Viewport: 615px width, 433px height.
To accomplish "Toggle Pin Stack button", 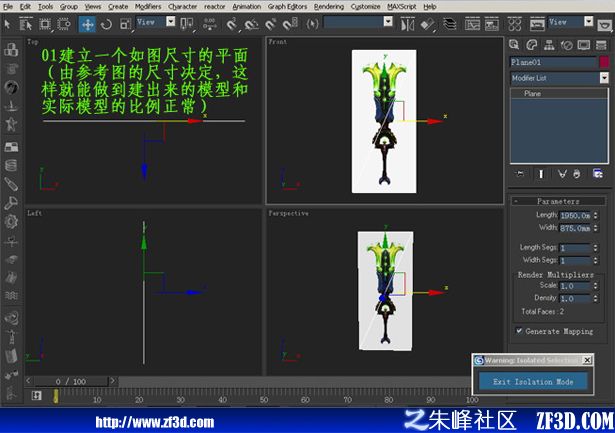I will point(520,174).
